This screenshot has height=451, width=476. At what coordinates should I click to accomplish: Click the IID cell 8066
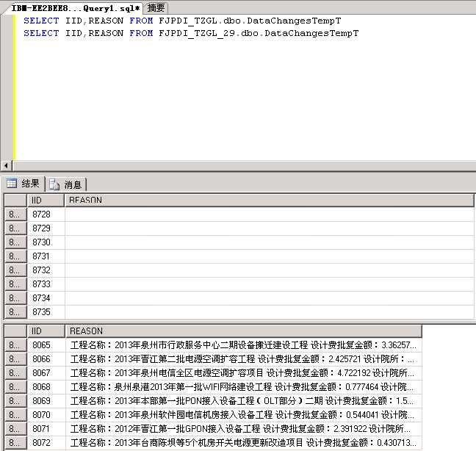click(x=46, y=359)
